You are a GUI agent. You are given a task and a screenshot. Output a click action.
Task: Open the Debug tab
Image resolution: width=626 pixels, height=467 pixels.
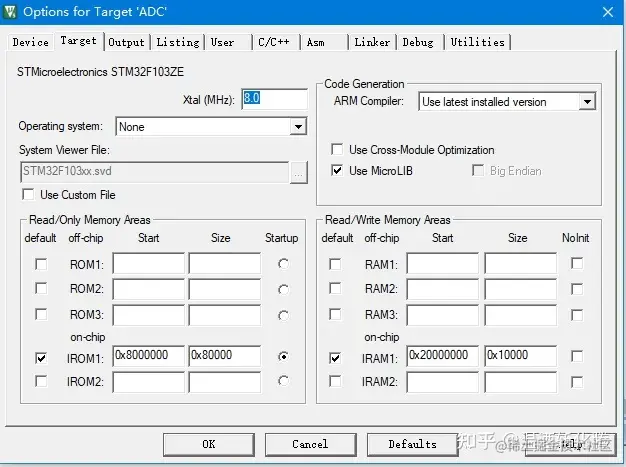click(x=418, y=42)
